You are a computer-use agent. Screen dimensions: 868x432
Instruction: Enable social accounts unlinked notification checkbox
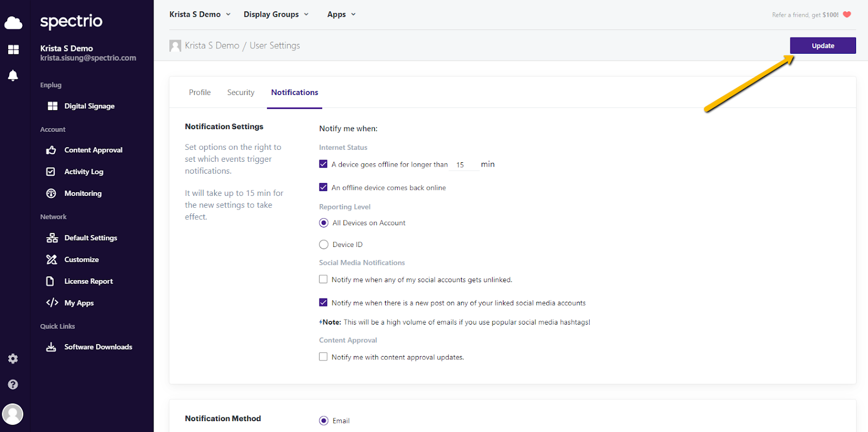point(323,279)
